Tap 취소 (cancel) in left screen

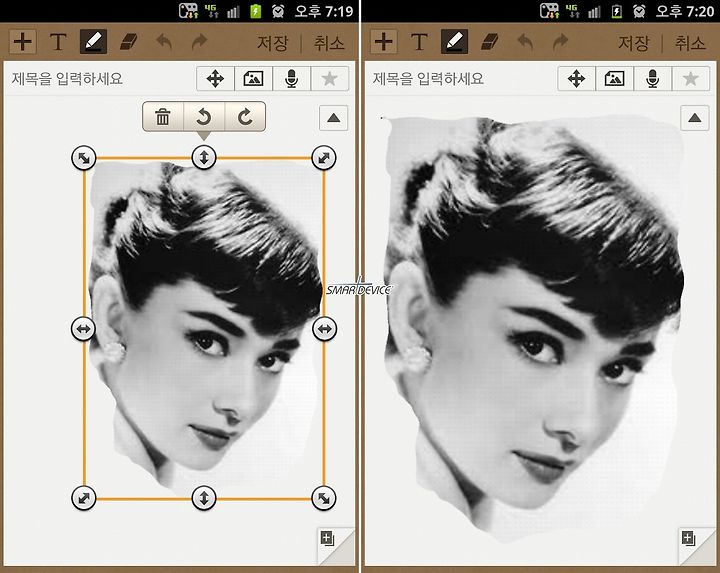pos(329,43)
